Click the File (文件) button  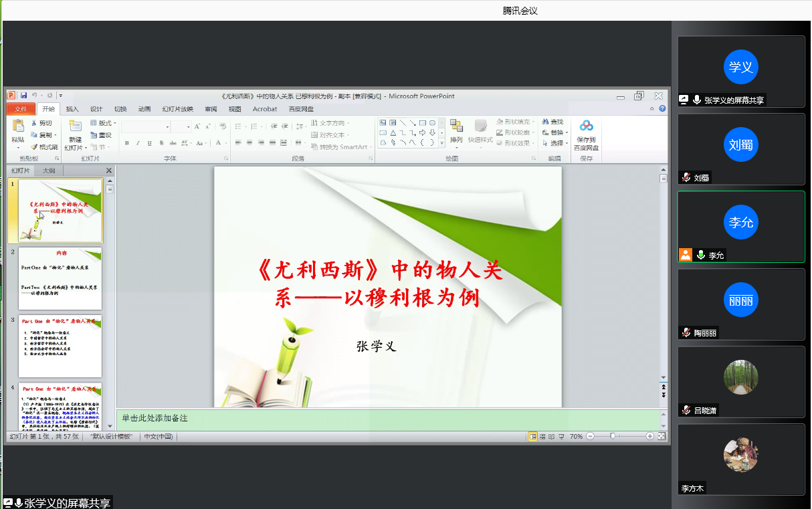pos(21,109)
